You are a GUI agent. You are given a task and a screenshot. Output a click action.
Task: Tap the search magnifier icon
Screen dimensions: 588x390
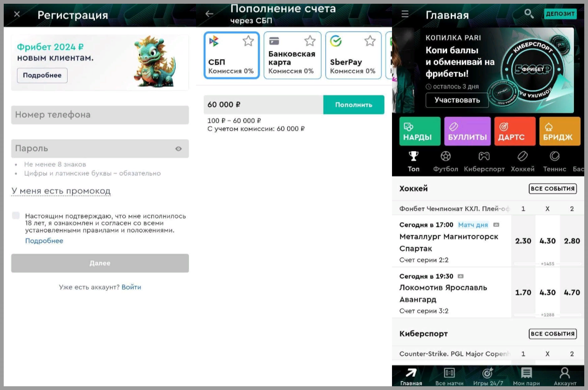pos(529,14)
